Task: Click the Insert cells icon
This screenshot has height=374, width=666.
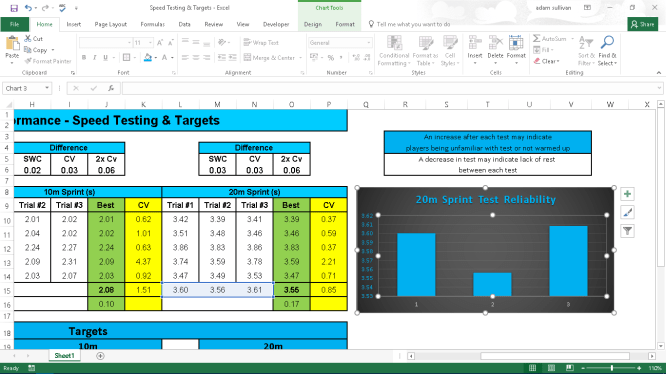Action: (x=474, y=43)
